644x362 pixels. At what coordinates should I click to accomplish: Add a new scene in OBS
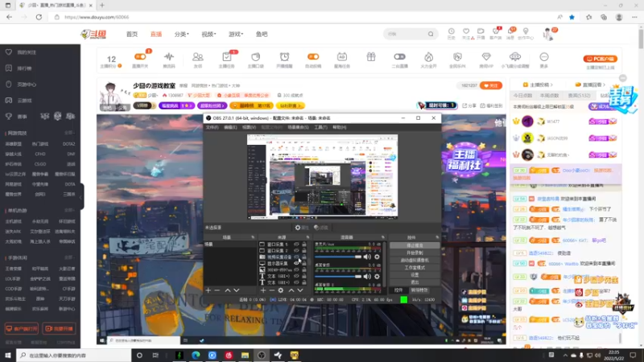(208, 290)
